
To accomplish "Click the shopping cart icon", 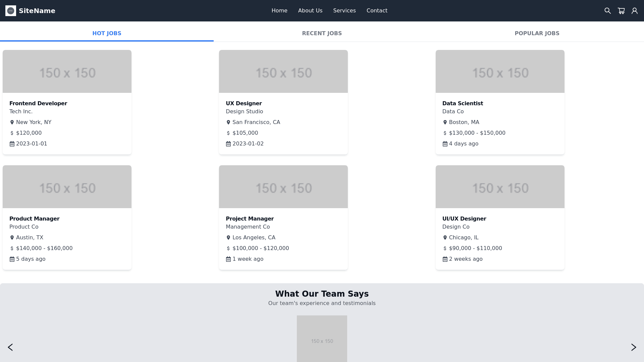I will tap(621, 10).
